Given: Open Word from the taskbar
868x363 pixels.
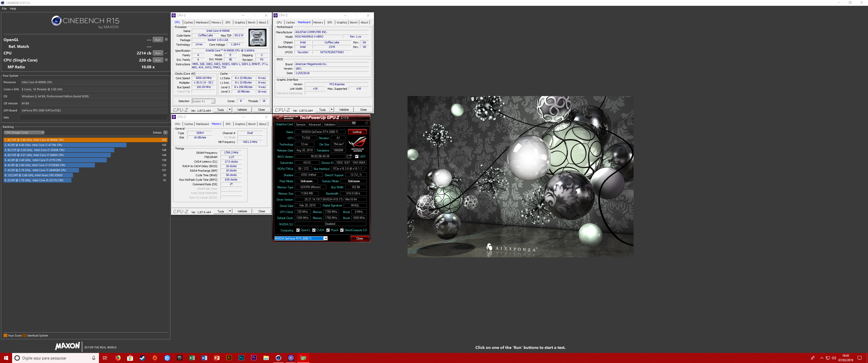Looking at the screenshot, I should point(204,358).
